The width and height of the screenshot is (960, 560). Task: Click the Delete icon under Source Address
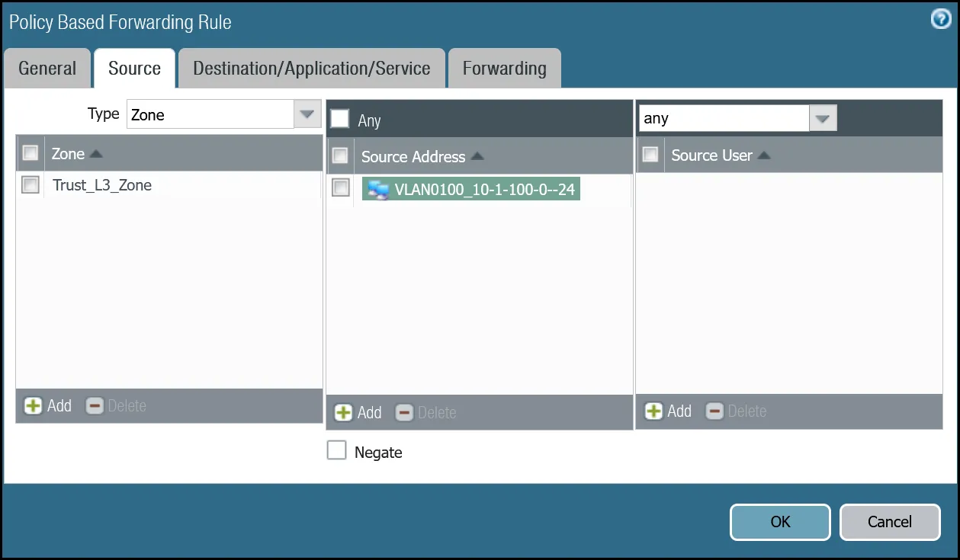click(x=404, y=412)
